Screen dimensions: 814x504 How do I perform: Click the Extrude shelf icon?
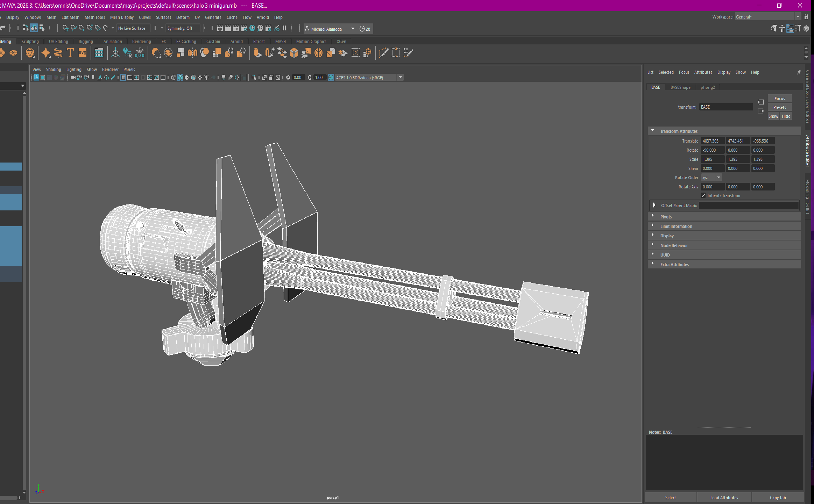(257, 53)
